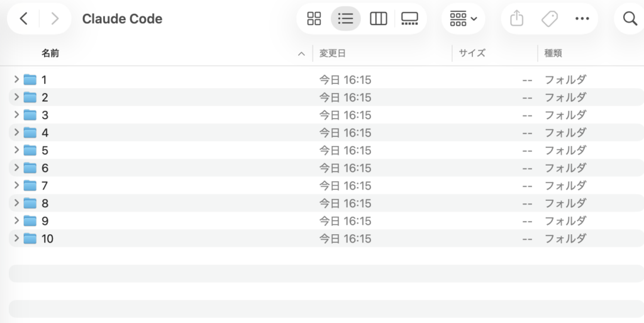The image size is (644, 323).
Task: Sort by the 名前 column header
Action: tap(50, 54)
